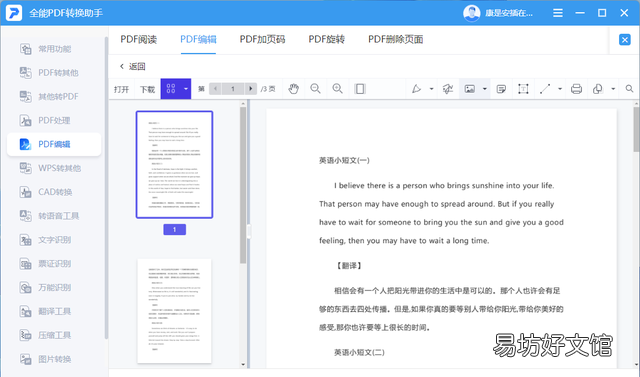The width and height of the screenshot is (640, 377).
Task: Click the page 1 label badge
Action: coord(174,229)
